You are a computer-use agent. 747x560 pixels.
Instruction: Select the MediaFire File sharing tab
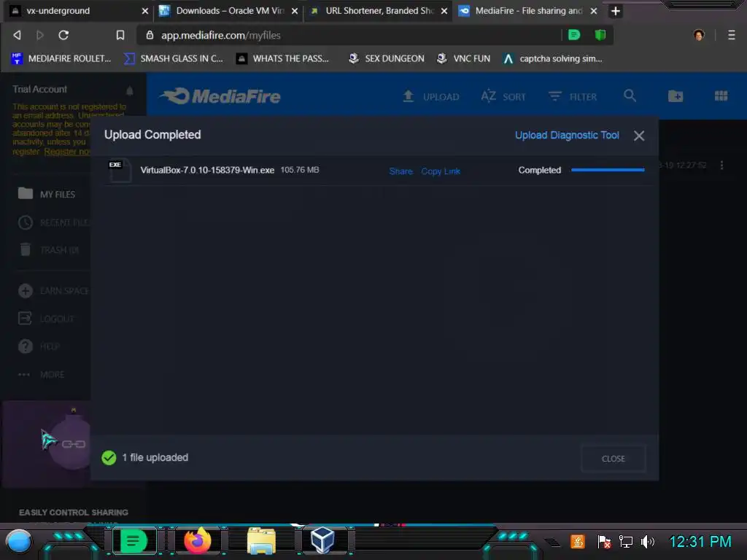[529, 10]
